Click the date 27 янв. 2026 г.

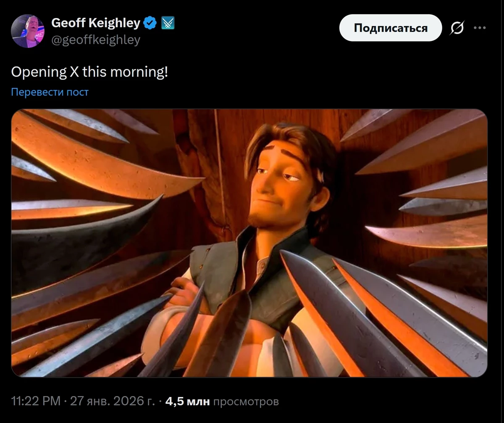point(113,401)
